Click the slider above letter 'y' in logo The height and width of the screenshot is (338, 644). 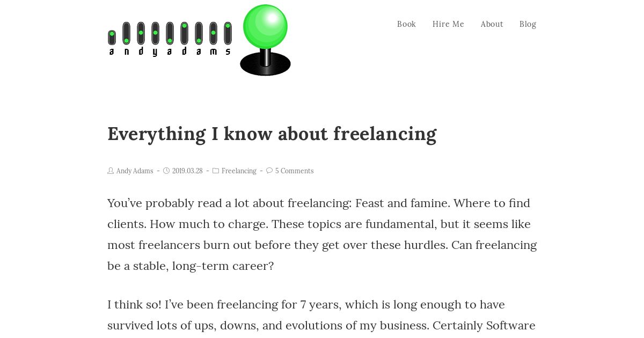coord(155,33)
